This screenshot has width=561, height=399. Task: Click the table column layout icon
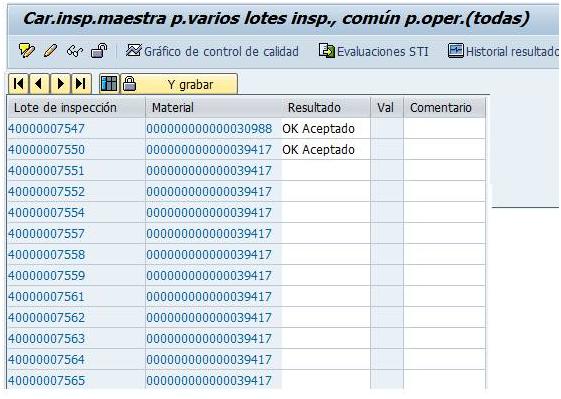[109, 84]
